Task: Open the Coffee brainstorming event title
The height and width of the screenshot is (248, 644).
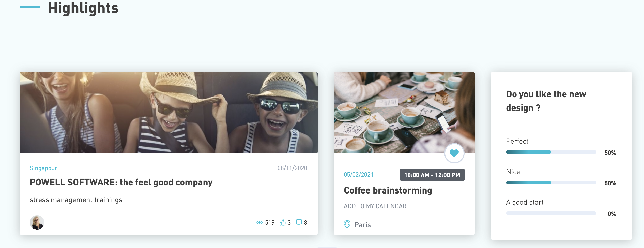Action: coord(388,190)
